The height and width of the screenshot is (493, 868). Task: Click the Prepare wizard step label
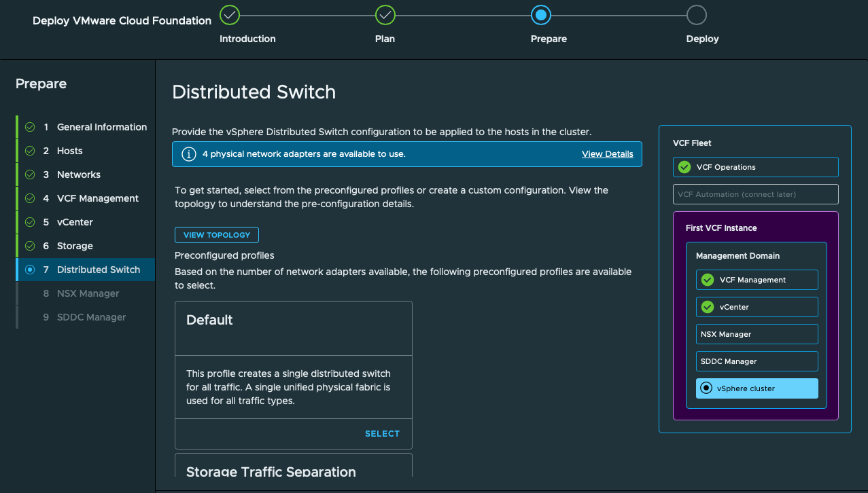click(x=549, y=39)
